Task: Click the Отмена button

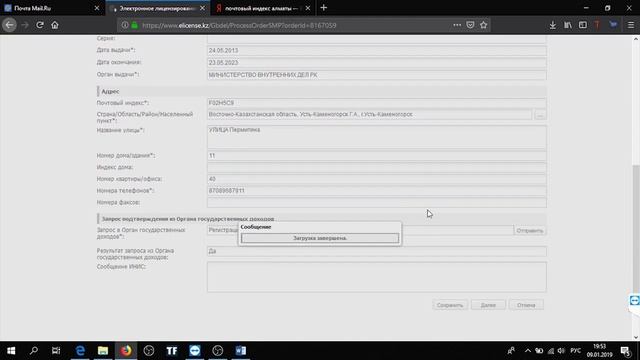Action: [x=526, y=305]
